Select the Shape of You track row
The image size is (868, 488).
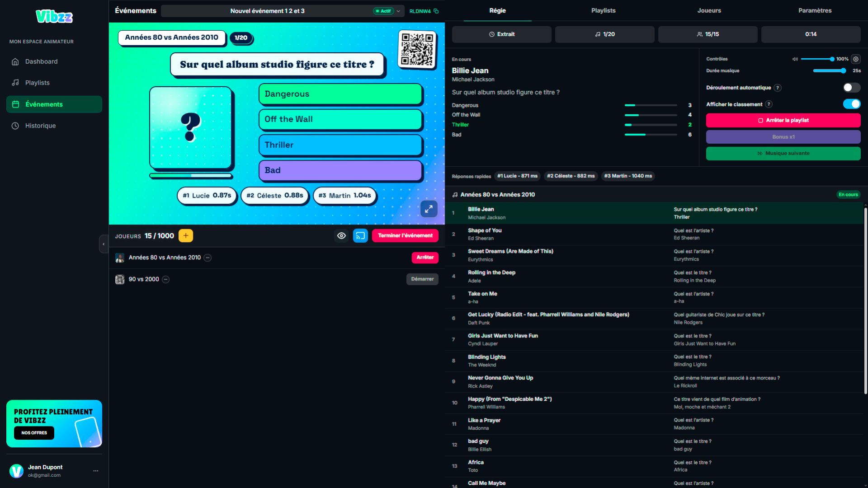coord(654,234)
